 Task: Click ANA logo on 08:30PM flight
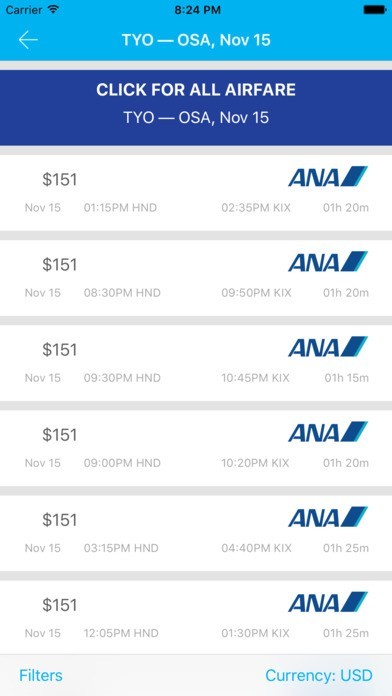(328, 261)
